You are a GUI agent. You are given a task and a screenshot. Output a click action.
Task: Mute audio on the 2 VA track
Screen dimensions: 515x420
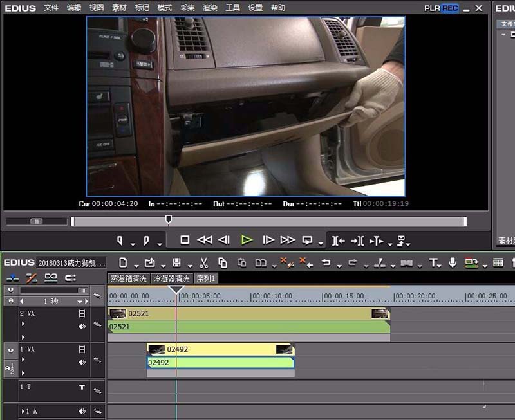82,326
